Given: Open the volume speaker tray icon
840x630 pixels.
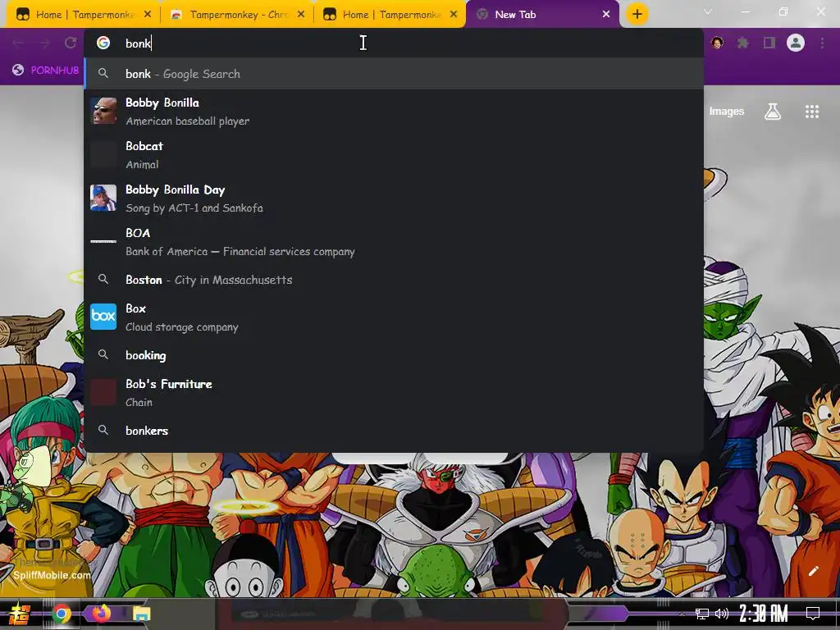Looking at the screenshot, I should point(722,614).
